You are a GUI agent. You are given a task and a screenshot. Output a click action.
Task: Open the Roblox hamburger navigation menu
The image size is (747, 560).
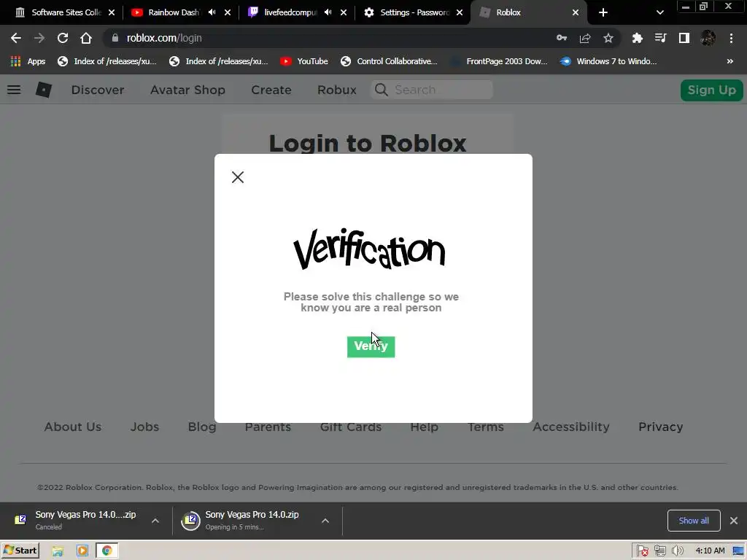pyautogui.click(x=14, y=90)
